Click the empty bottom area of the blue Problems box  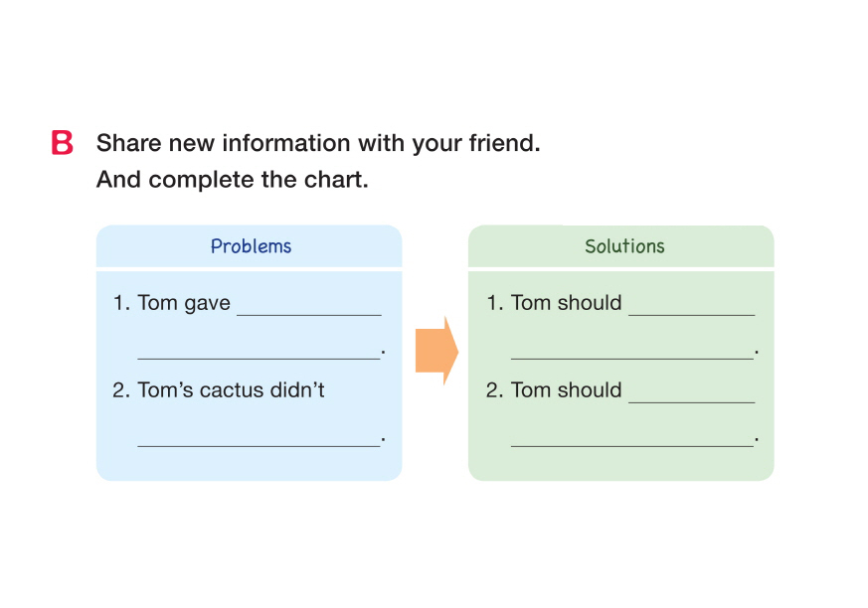tap(249, 465)
